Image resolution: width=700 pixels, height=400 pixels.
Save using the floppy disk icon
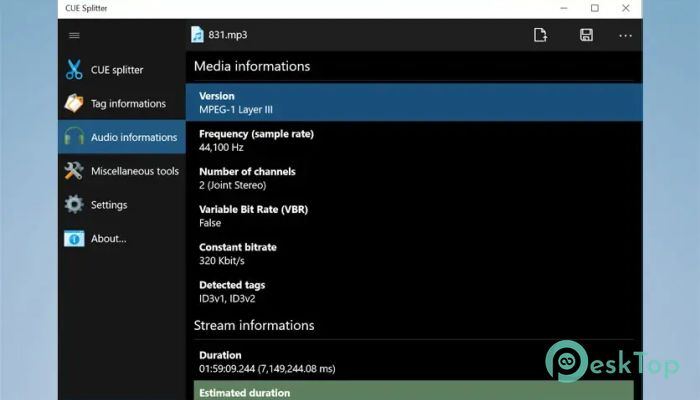click(586, 35)
